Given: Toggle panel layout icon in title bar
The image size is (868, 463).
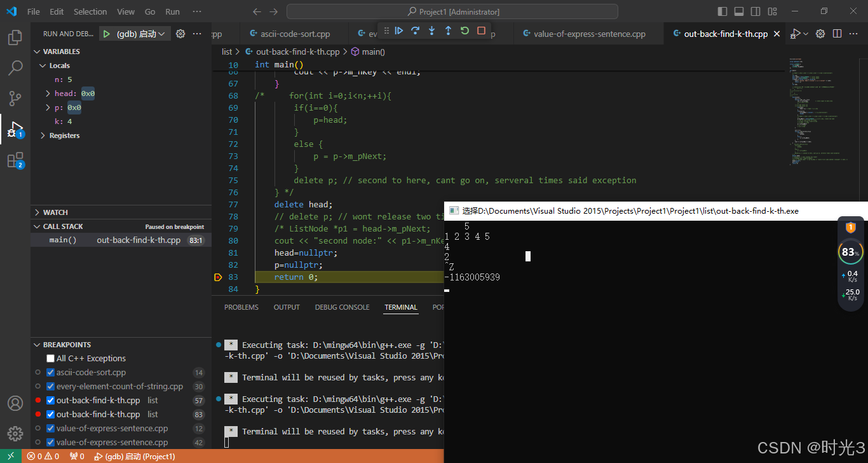Looking at the screenshot, I should click(x=739, y=11).
